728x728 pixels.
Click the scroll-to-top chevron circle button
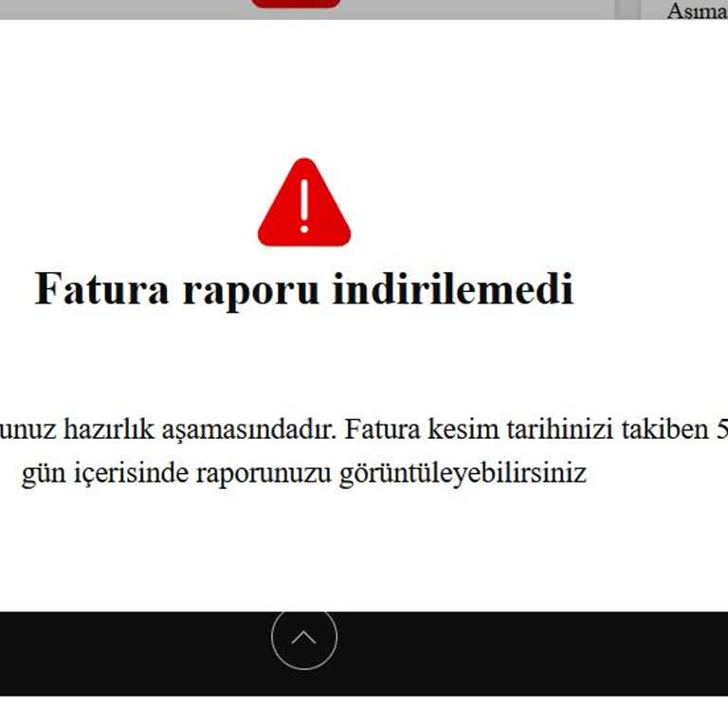(304, 638)
